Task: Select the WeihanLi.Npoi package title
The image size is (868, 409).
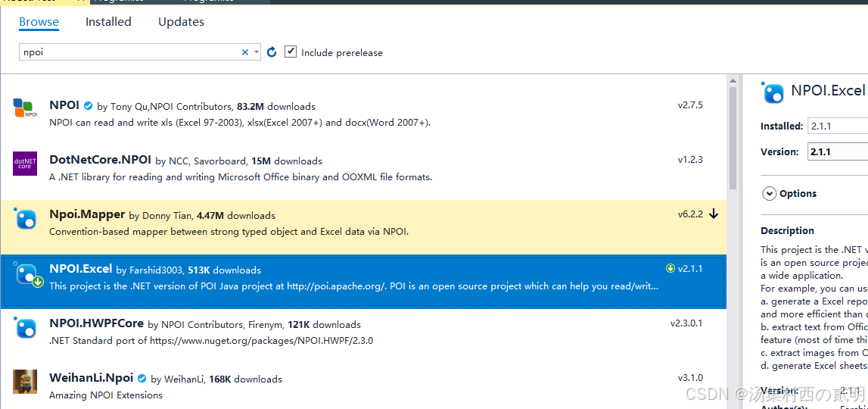Action: pos(92,378)
